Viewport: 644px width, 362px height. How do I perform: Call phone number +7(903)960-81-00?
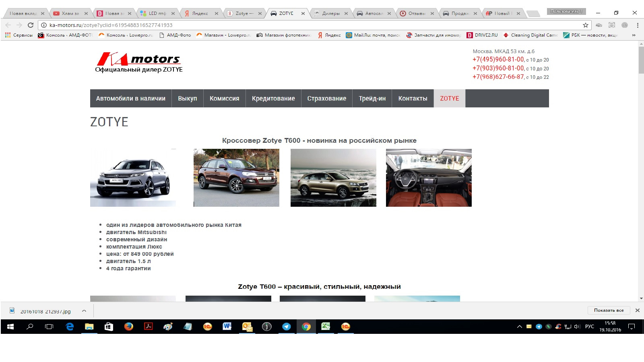[x=498, y=68]
